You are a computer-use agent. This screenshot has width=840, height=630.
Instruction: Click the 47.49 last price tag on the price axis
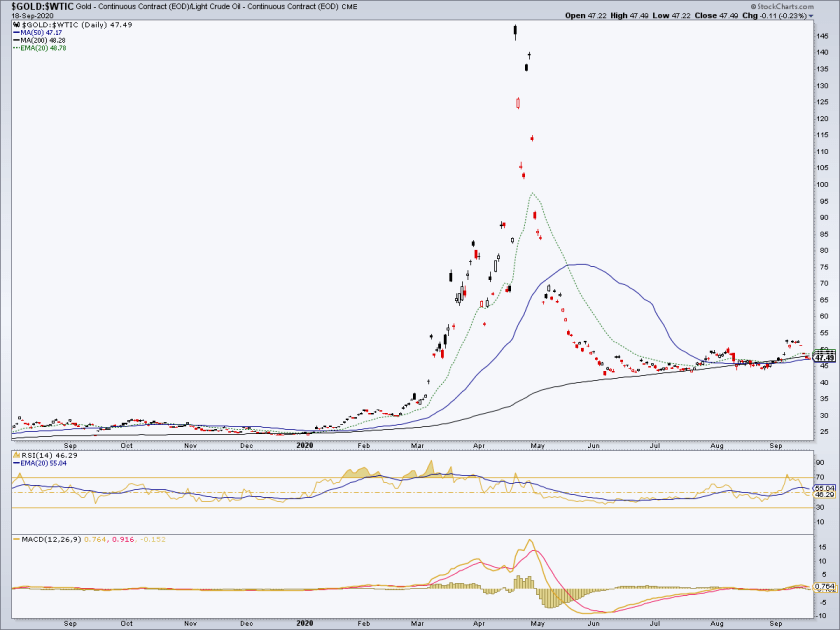824,357
